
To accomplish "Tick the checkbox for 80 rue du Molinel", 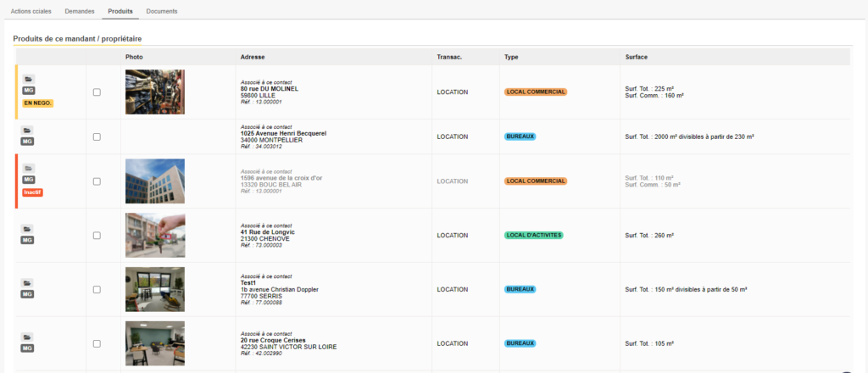I will coord(97,92).
